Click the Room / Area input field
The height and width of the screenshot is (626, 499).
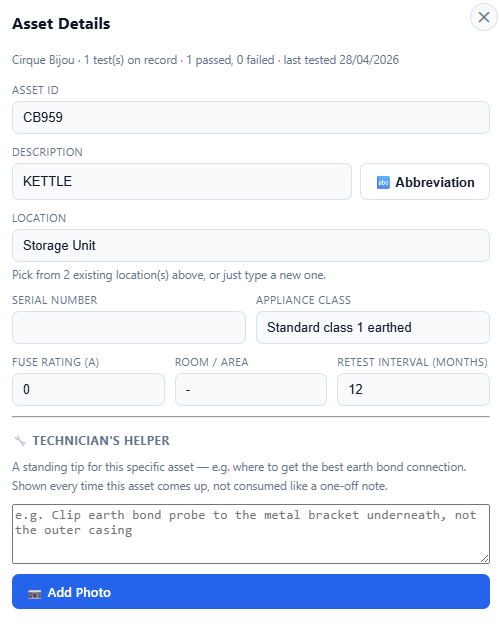tap(251, 389)
